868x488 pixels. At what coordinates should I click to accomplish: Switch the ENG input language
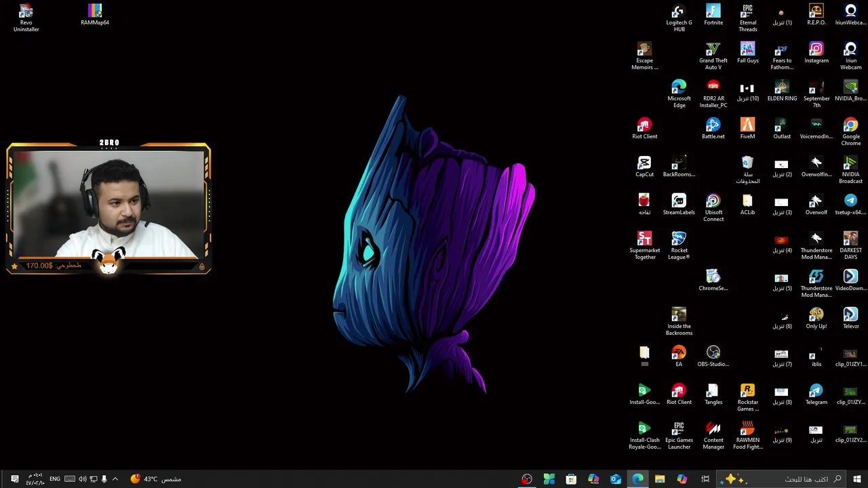pyautogui.click(x=55, y=479)
